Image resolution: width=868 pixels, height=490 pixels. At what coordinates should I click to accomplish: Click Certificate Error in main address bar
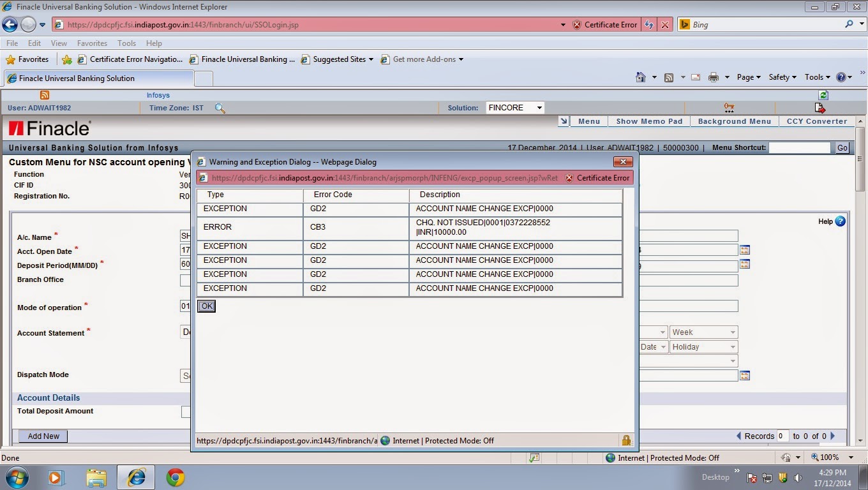click(x=605, y=25)
